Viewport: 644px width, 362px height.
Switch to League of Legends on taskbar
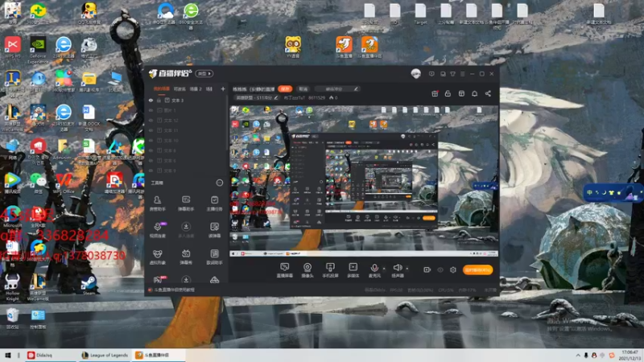[105, 355]
